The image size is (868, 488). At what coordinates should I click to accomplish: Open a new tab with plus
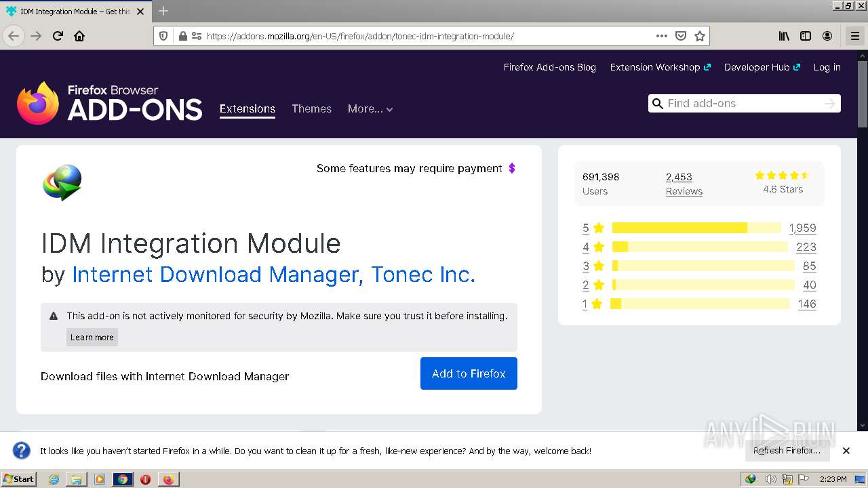[x=163, y=11]
